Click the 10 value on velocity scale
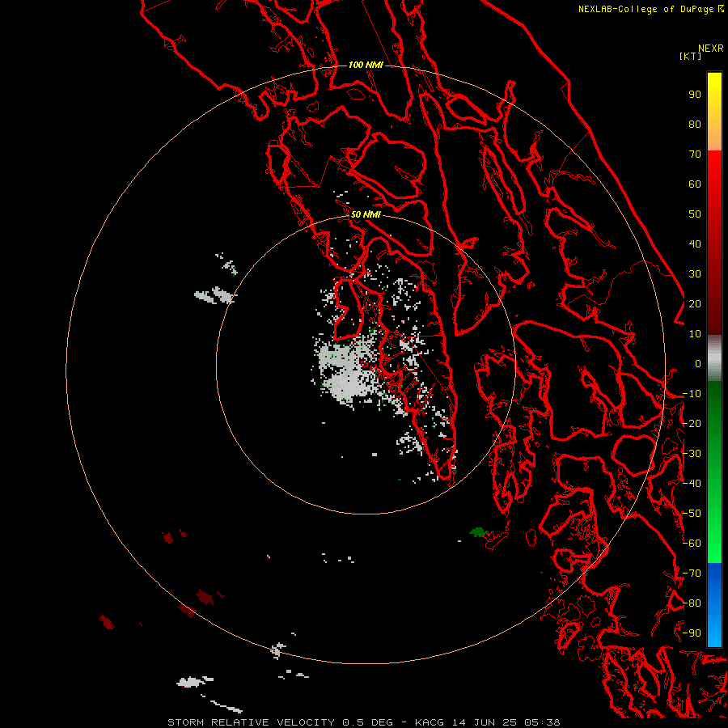 tap(695, 334)
